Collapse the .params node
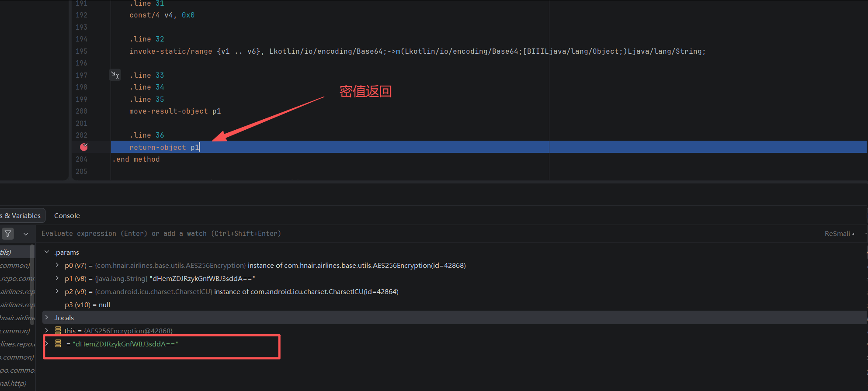 [47, 252]
